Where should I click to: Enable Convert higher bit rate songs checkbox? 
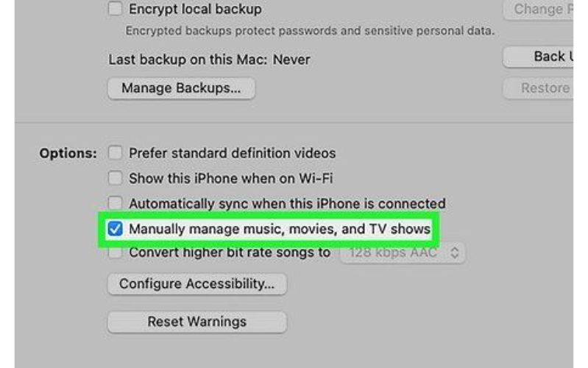pyautogui.click(x=115, y=252)
